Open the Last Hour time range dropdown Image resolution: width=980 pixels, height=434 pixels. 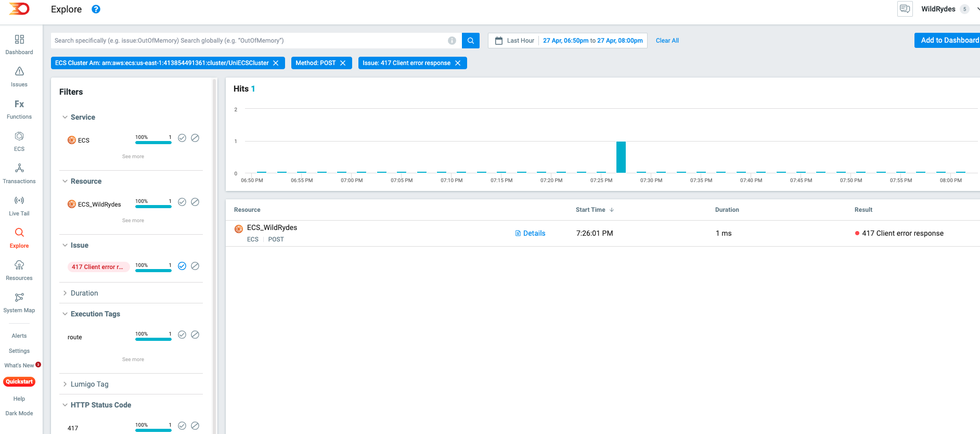point(520,41)
